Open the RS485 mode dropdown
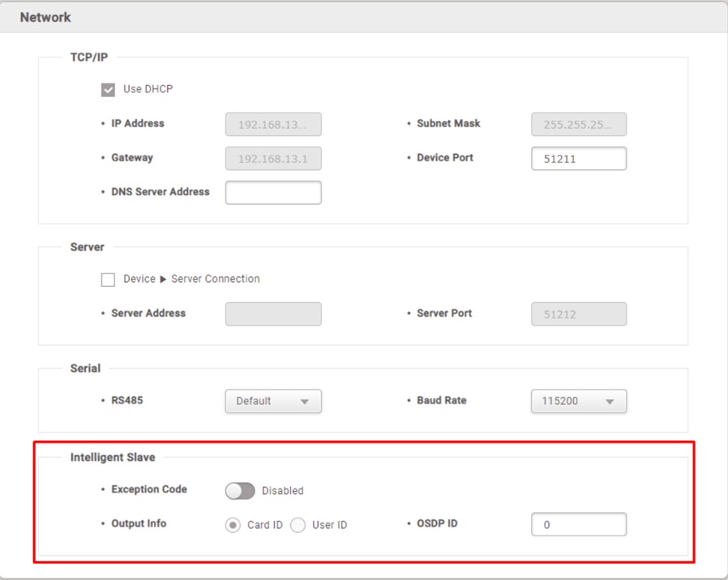The image size is (728, 580). pyautogui.click(x=273, y=401)
